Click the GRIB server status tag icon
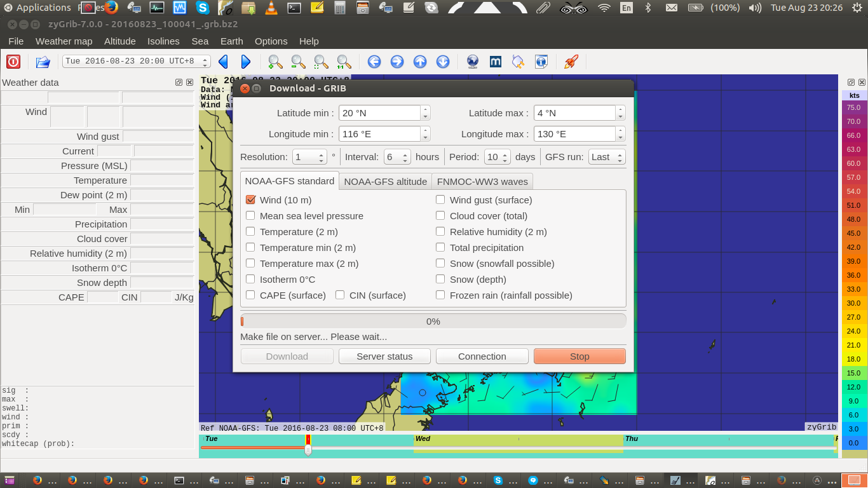Viewport: 868px width, 488px height. [x=519, y=62]
